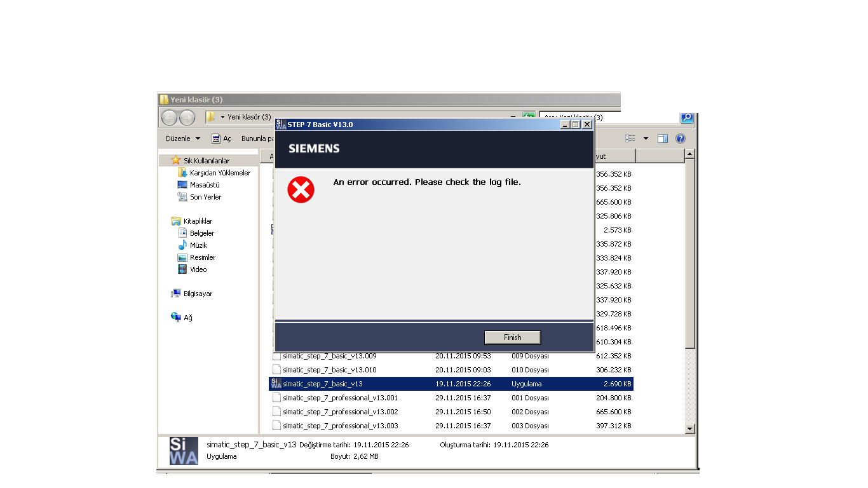The width and height of the screenshot is (868, 488).
Task: Click the Video film icon
Action: pos(182,269)
